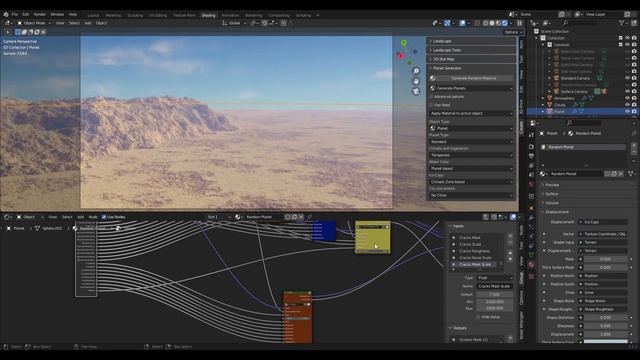Open the Render menu
Viewport: 640px width, 360px height.
(x=40, y=14)
